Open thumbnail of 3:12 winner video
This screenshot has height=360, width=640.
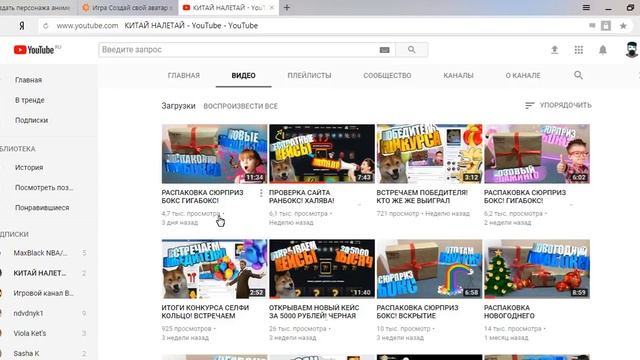point(429,154)
